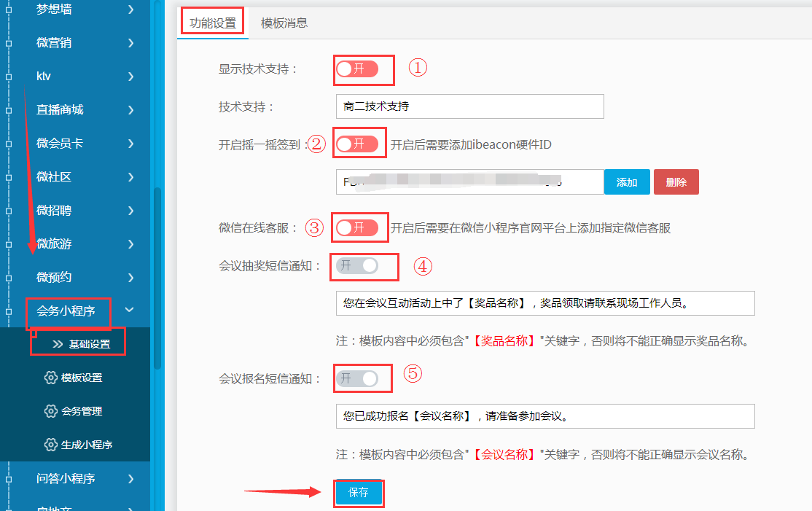Screen dimensions: 812x511
Task: Toggle the 开启摇一摇签到 switch
Action: [x=357, y=144]
